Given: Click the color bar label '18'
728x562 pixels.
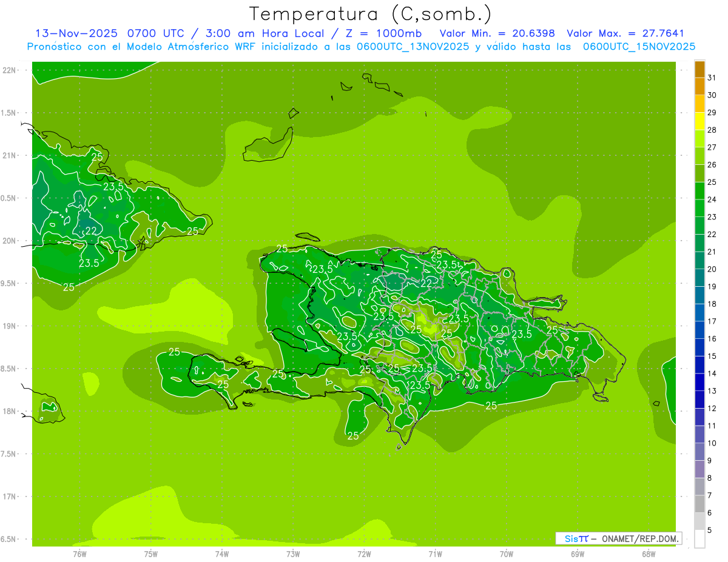Looking at the screenshot, I should coord(712,304).
